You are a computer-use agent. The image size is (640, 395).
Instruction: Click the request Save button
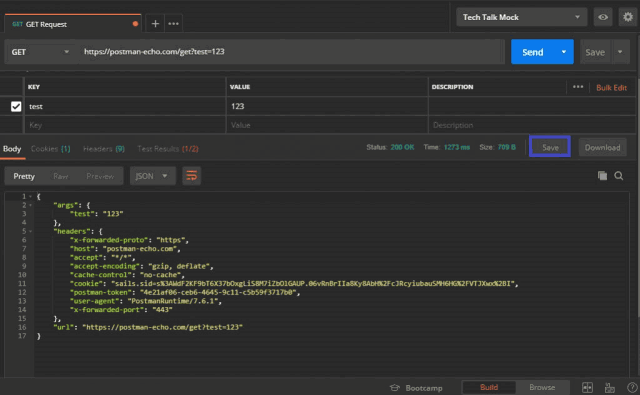point(595,52)
